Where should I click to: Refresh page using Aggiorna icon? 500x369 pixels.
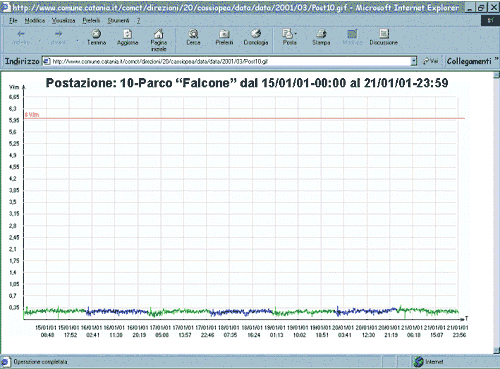point(127,34)
